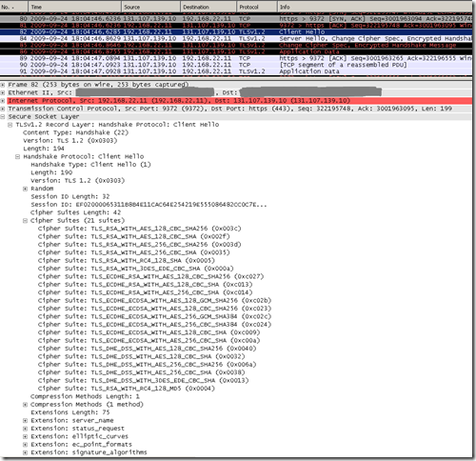
Task: Collapse Handshake Protocol: Client Hello node
Action: pyautogui.click(x=18, y=156)
